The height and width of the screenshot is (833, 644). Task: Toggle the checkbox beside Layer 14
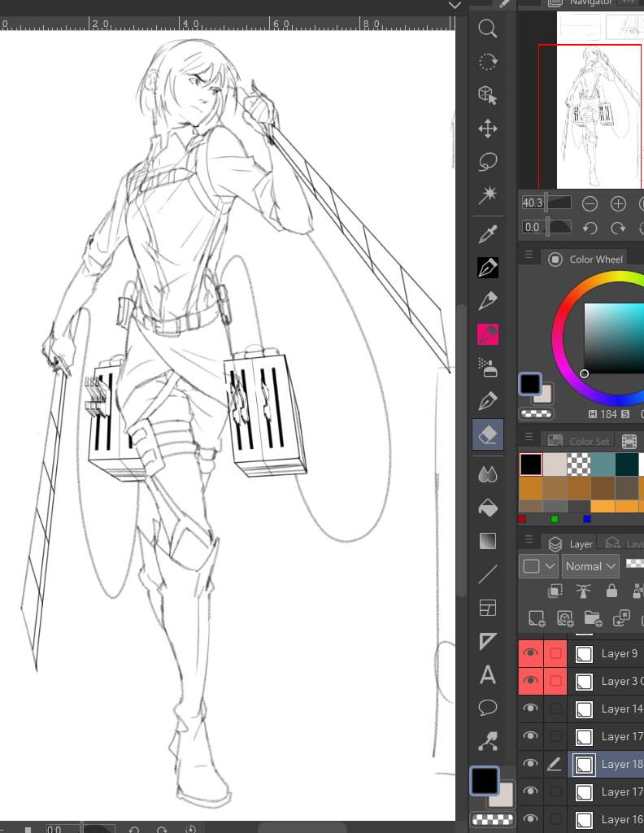(x=555, y=709)
